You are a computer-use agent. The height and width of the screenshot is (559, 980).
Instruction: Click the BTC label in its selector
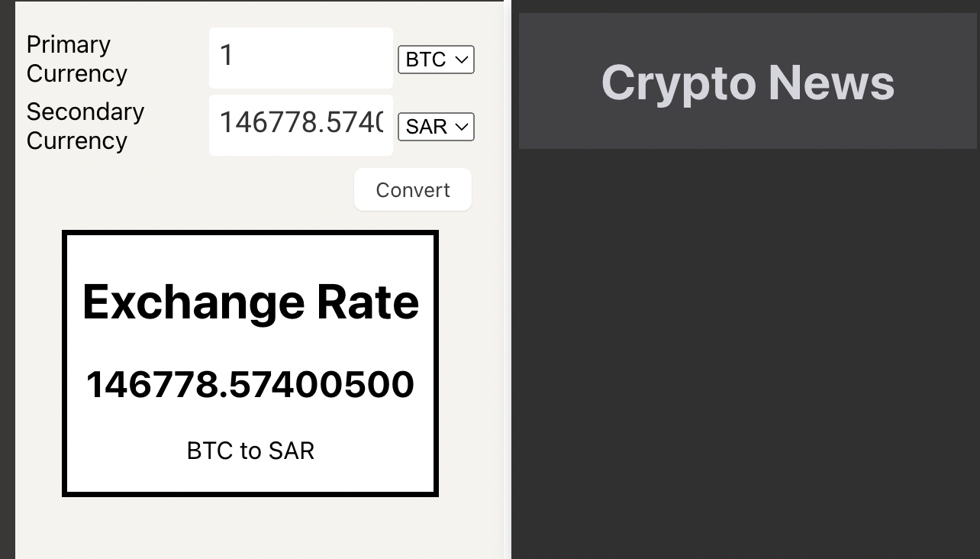[x=426, y=60]
